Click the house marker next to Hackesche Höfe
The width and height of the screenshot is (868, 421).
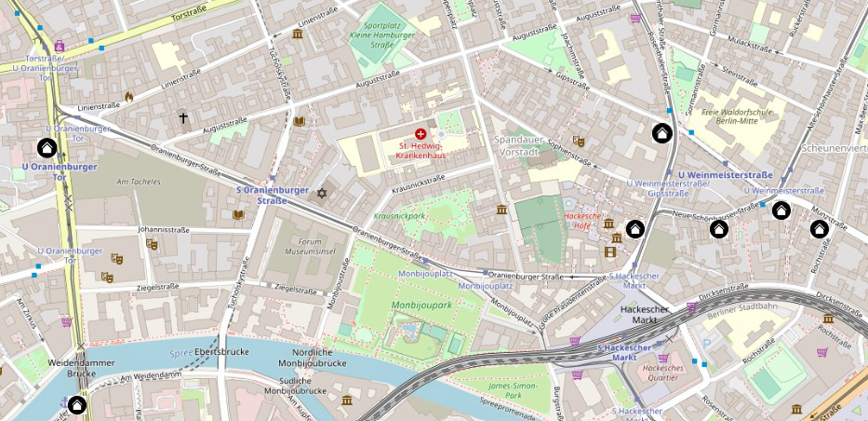634,229
